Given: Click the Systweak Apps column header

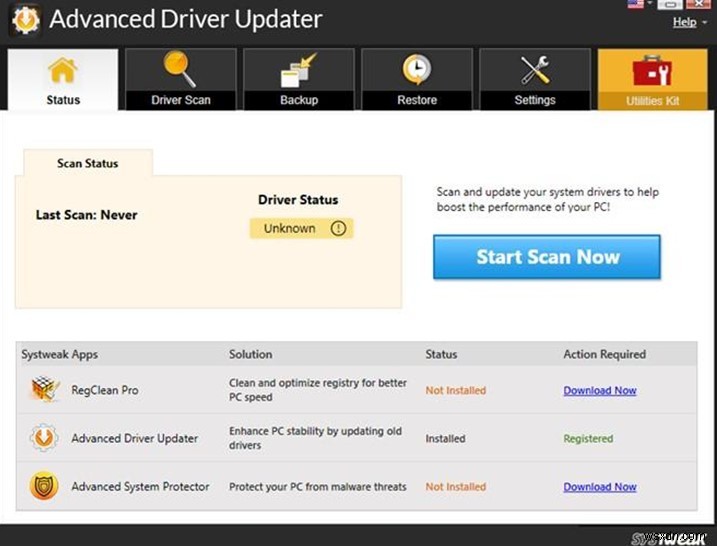Looking at the screenshot, I should coord(59,354).
